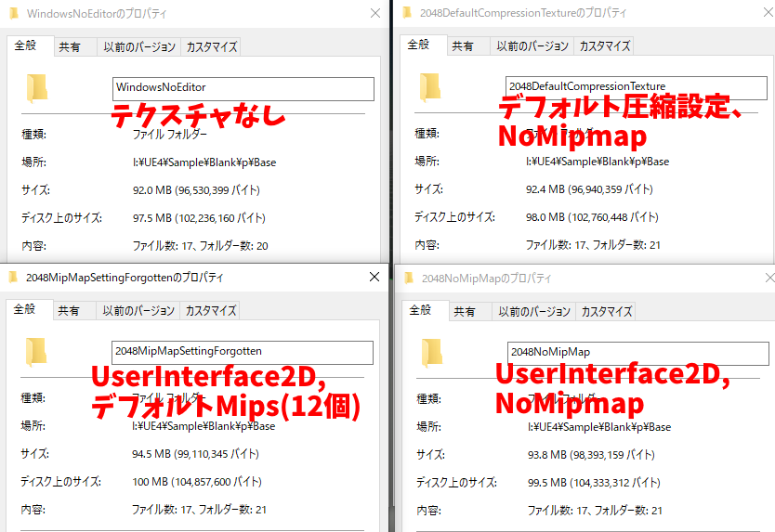Click size on disk 98.0 MB (102,760,448 バイト)
Screen dimensions: 775x532
(592, 217)
